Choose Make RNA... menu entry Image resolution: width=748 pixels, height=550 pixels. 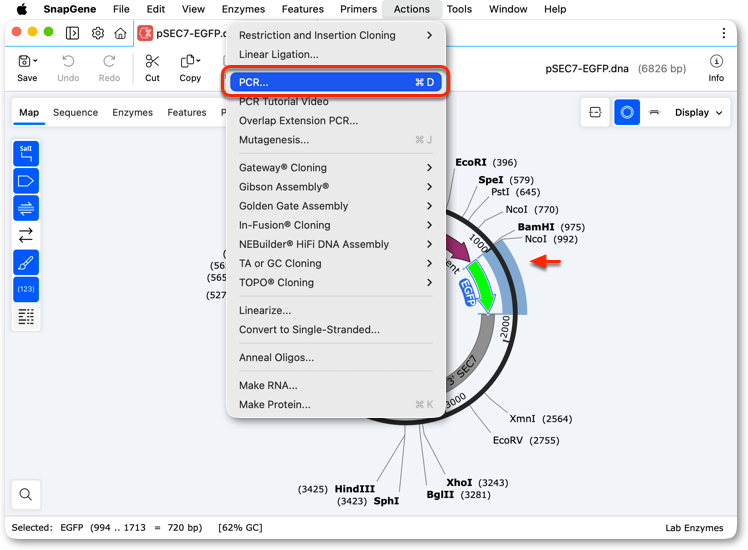(x=336, y=385)
